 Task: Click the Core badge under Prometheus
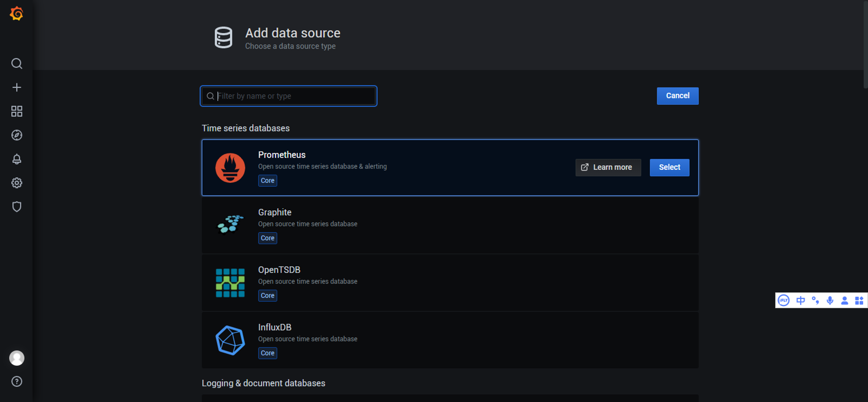267,181
